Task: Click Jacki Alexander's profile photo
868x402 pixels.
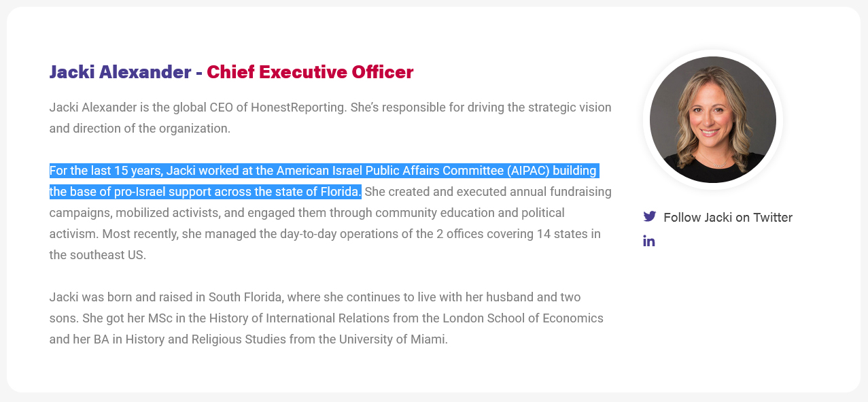Action: pos(712,120)
